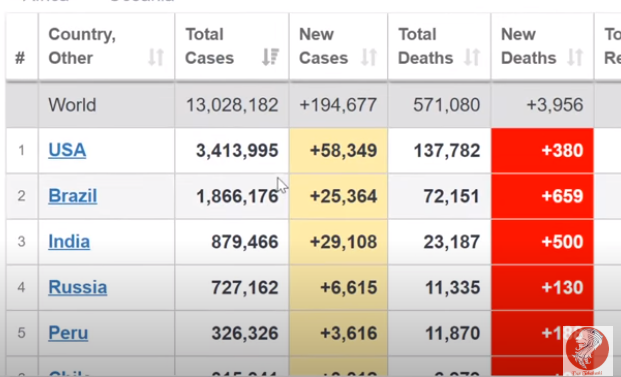
Task: Select USA new deaths +380
Action: [562, 150]
